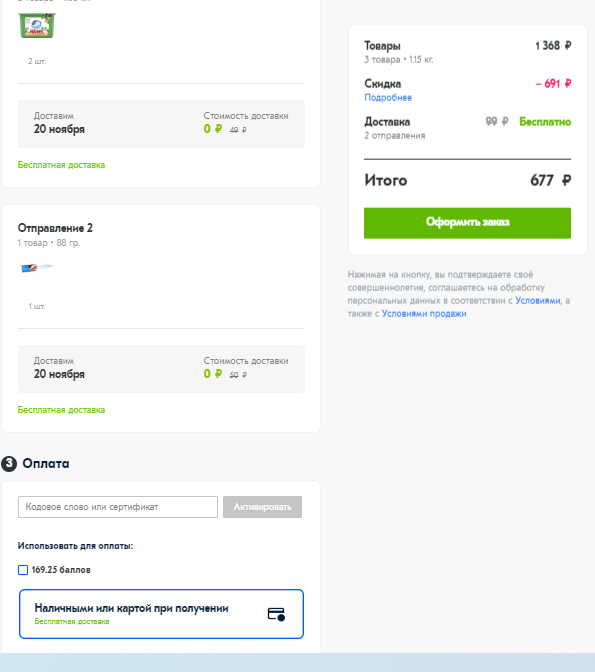
Task: Click the card payment icon
Action: [276, 614]
